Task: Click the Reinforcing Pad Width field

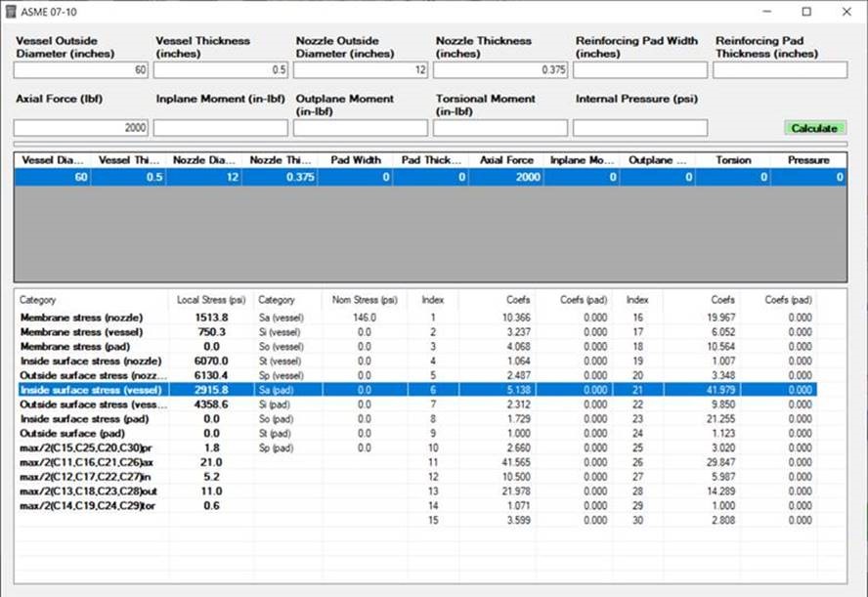Action: 640,69
